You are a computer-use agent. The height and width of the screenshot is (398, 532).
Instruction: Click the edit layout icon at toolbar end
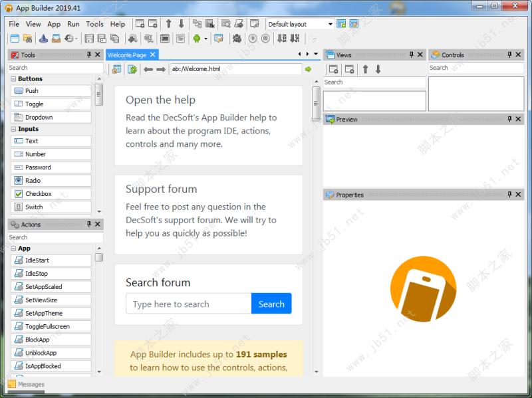coord(354,24)
